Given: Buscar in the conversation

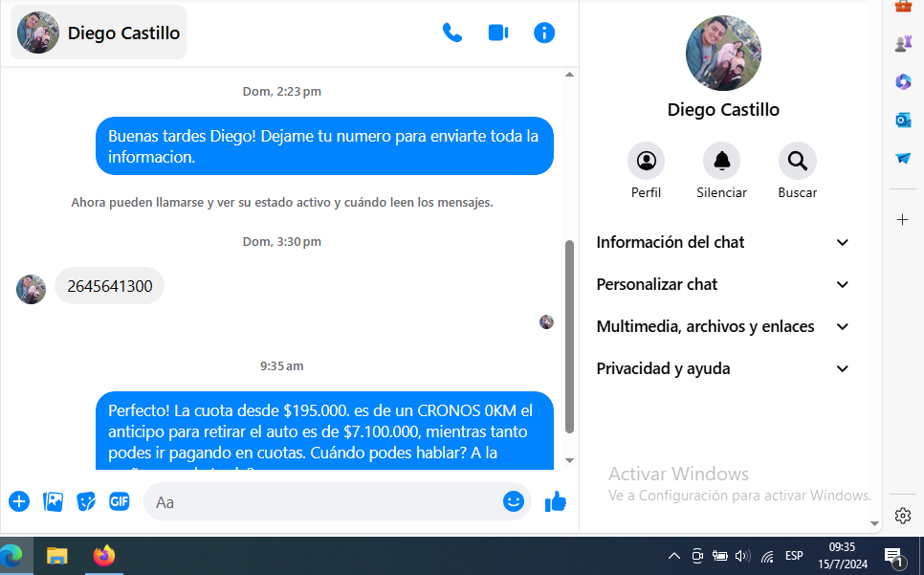Looking at the screenshot, I should [x=797, y=161].
